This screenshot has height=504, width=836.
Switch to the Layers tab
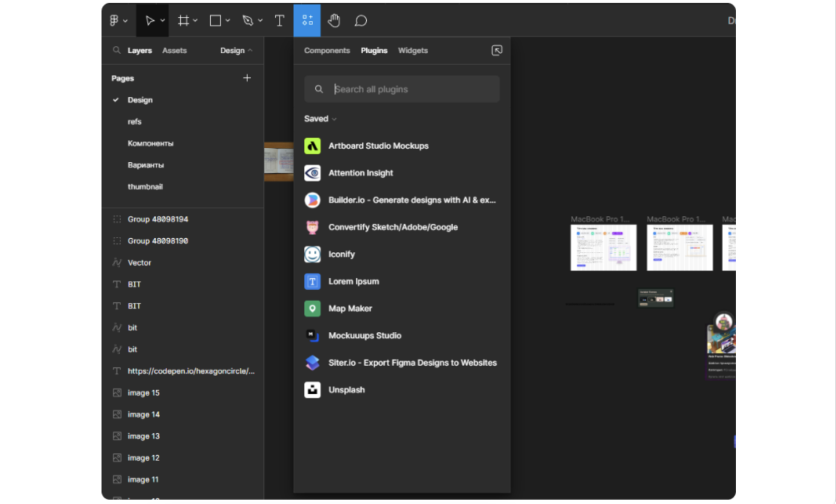[139, 50]
